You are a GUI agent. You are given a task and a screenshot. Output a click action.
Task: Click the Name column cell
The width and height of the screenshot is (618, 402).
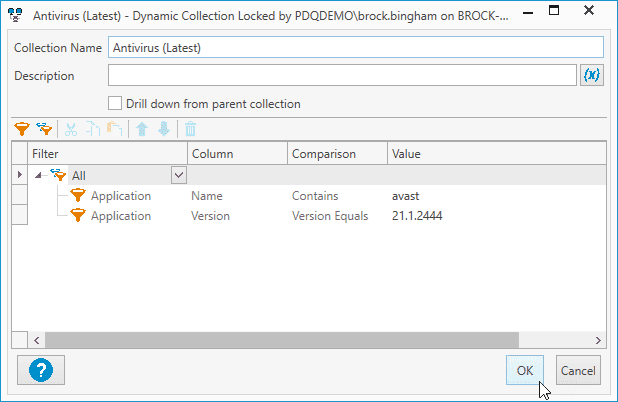pos(207,196)
